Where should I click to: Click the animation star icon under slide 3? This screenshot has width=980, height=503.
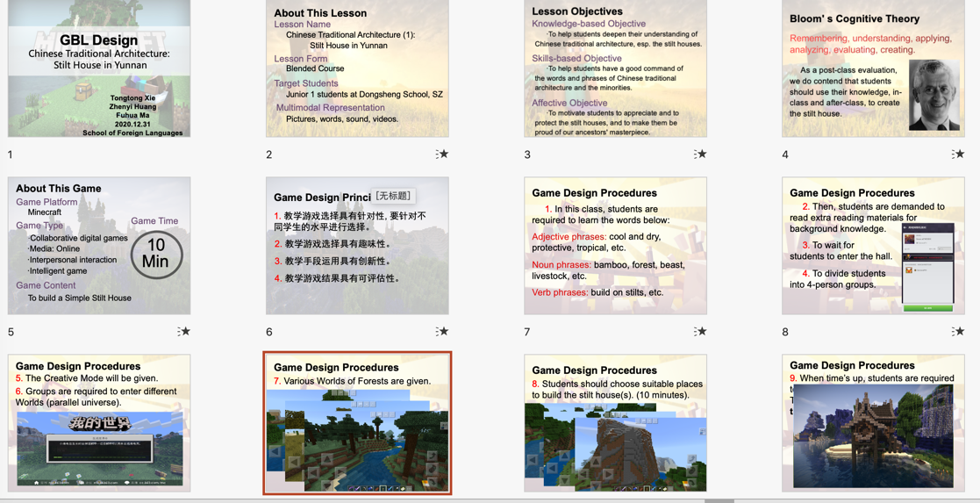coord(700,154)
